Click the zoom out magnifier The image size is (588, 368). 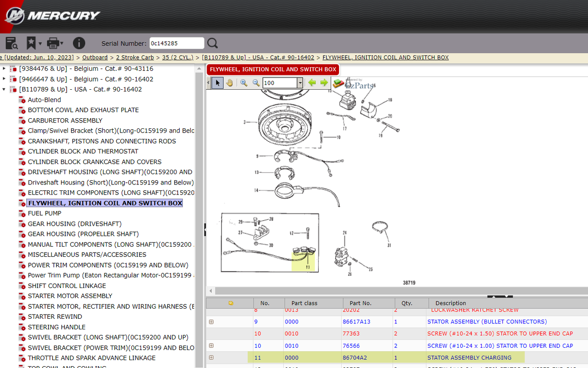point(256,83)
